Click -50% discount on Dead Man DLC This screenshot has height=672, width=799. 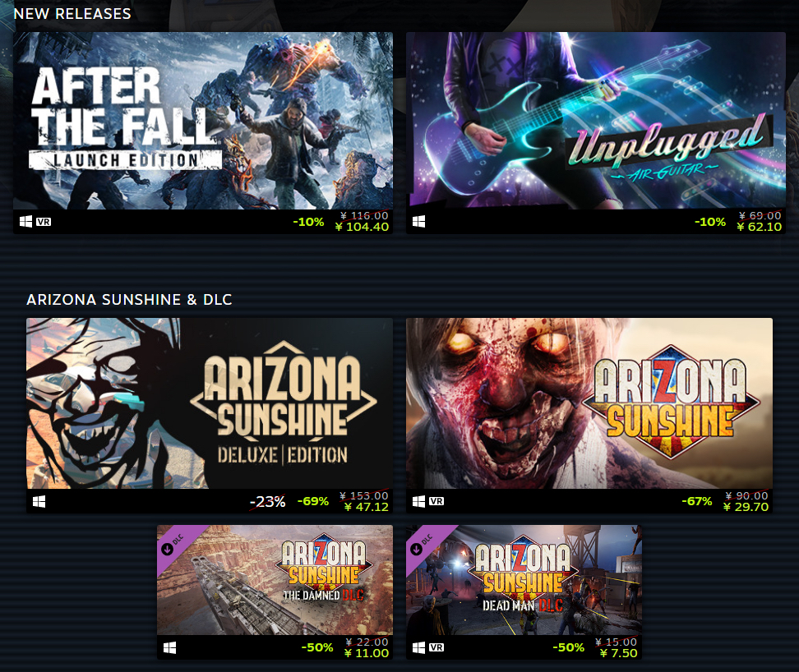569,647
